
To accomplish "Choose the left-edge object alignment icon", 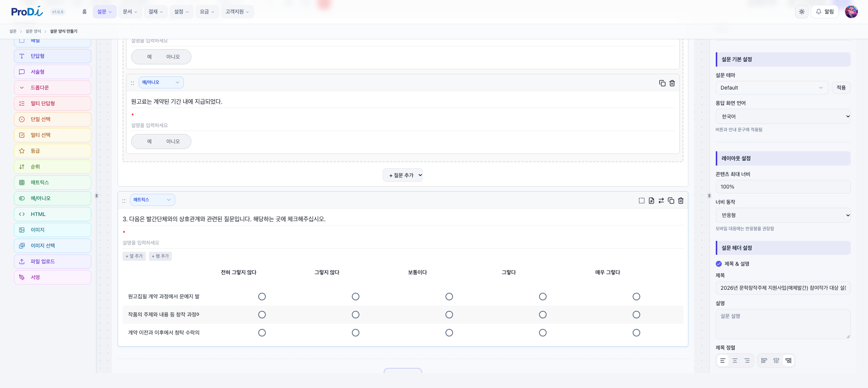I will click(764, 361).
